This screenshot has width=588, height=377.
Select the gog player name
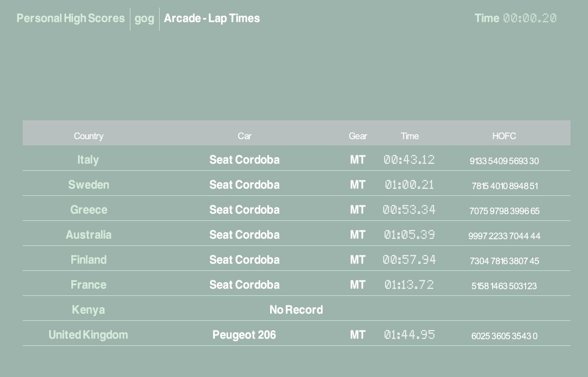(x=145, y=18)
